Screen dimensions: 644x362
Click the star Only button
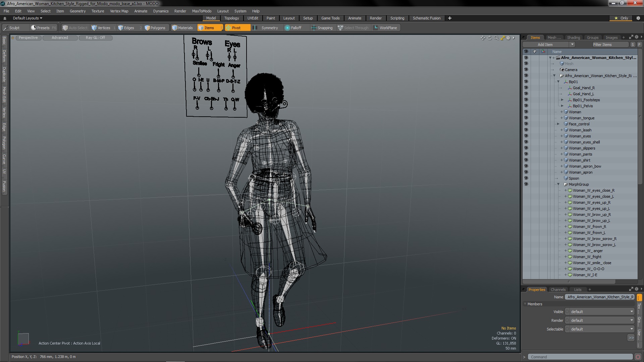click(621, 18)
